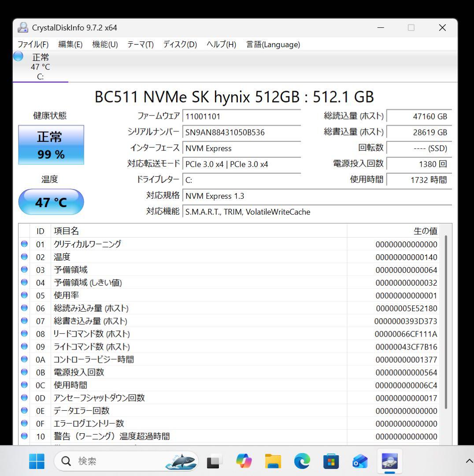
Task: Click status orb for 0C 使用時間
Action: point(24,385)
